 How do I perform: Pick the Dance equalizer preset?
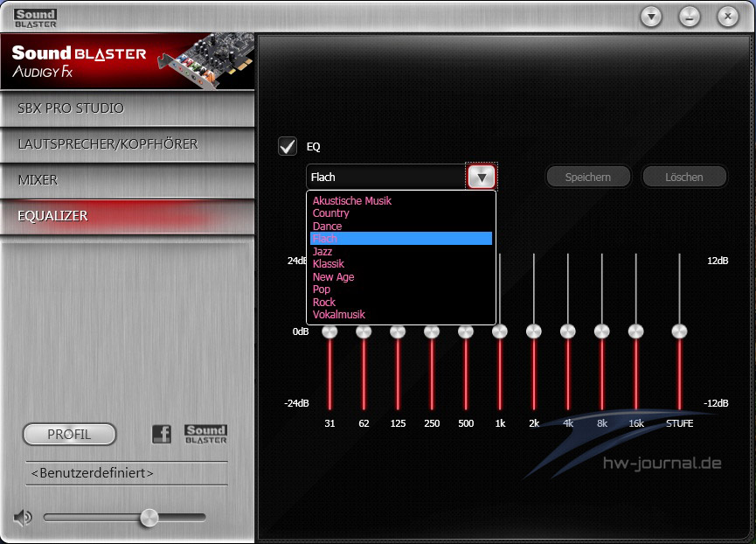pyautogui.click(x=400, y=227)
